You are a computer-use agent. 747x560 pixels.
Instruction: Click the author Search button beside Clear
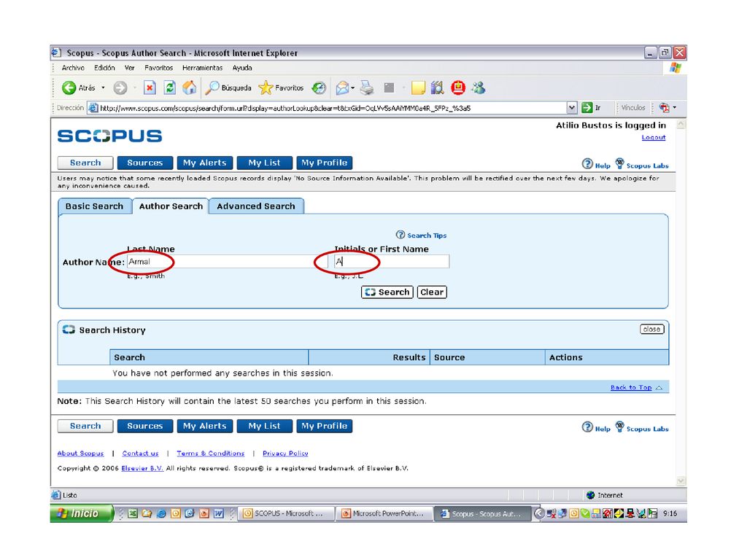387,292
